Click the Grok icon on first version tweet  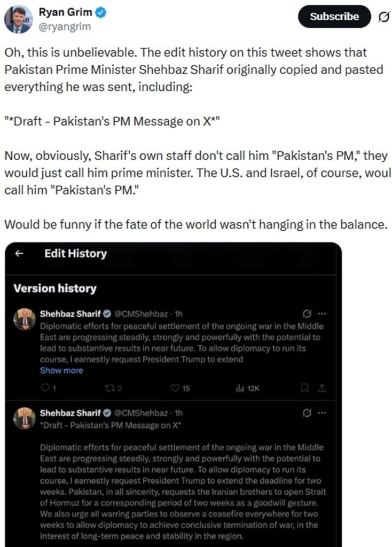tap(307, 314)
